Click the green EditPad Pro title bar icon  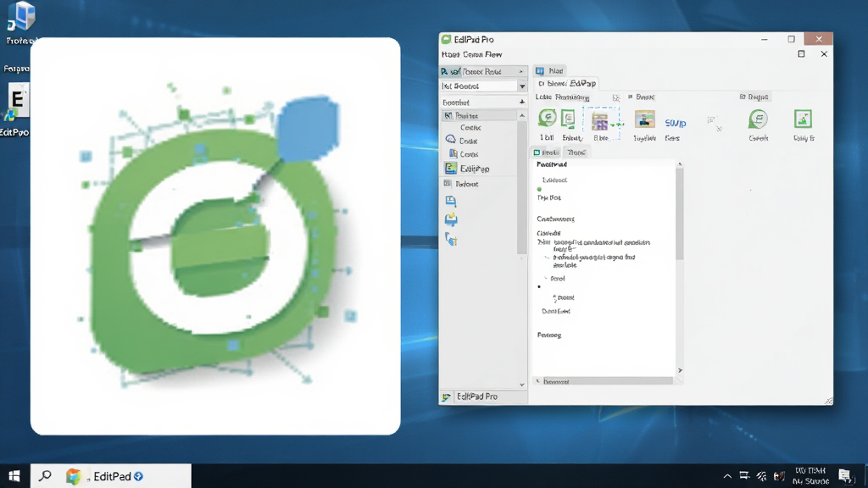point(446,39)
